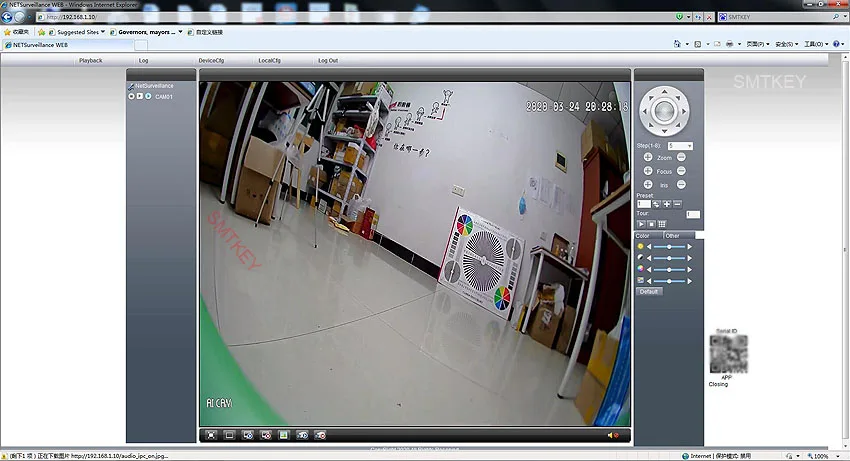The width and height of the screenshot is (850, 461).
Task: Adjust the saturation slider
Action: pyautogui.click(x=669, y=270)
